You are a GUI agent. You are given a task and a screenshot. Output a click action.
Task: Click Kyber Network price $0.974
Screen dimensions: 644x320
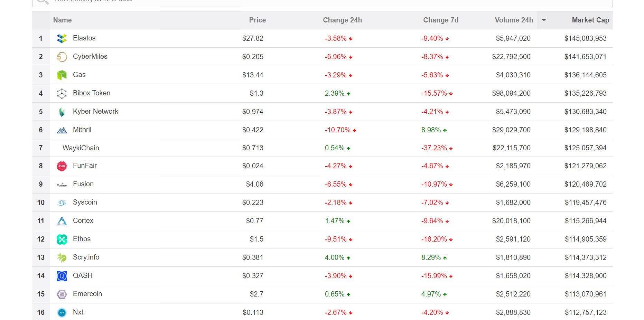tap(253, 112)
